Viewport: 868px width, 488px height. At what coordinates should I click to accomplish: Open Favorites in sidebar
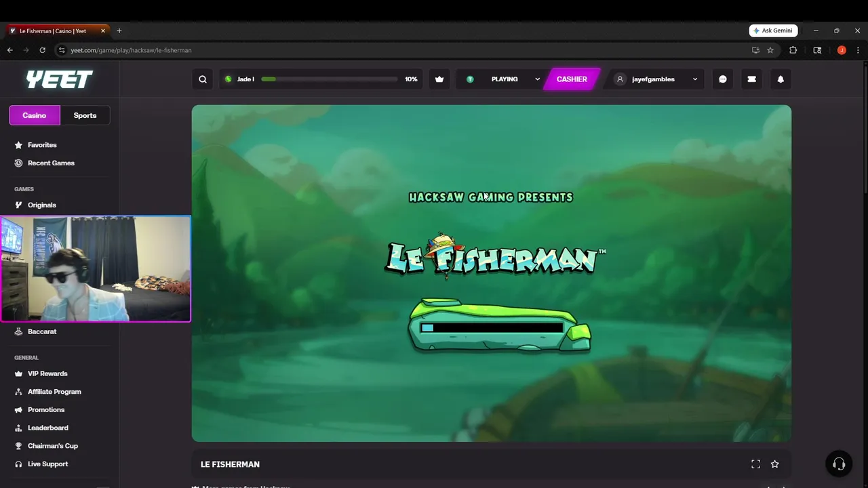point(42,145)
